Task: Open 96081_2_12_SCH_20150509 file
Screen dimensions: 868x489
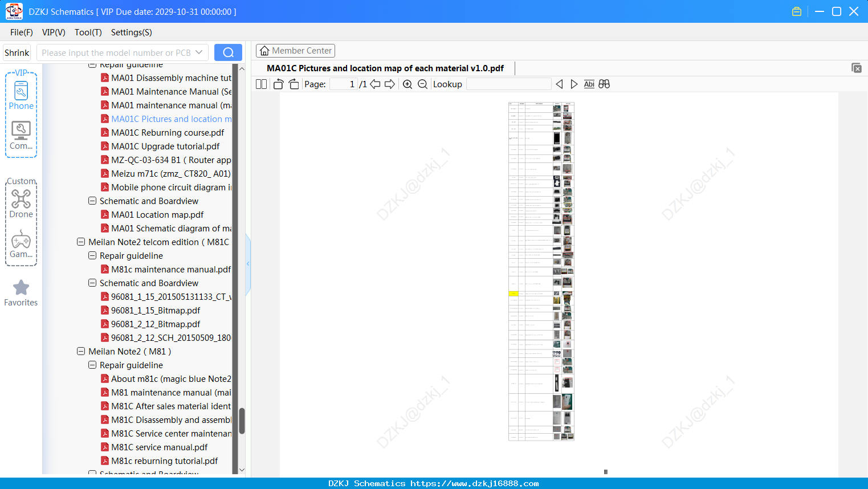Action: pyautogui.click(x=171, y=338)
